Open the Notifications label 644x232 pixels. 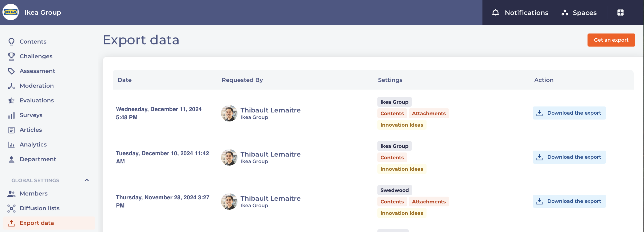click(527, 13)
